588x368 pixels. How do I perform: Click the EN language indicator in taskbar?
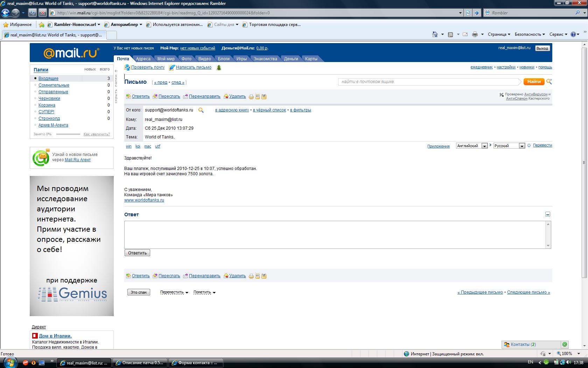click(x=530, y=362)
